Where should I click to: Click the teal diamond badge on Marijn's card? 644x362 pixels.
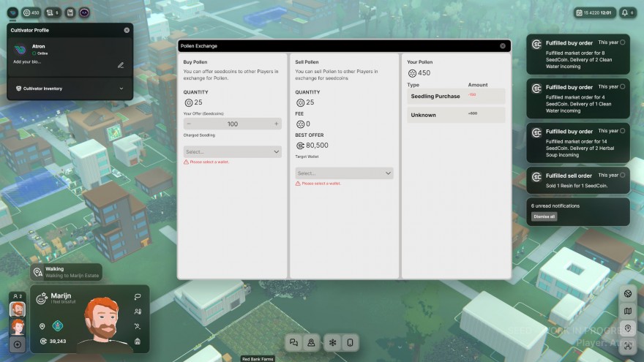[58, 326]
